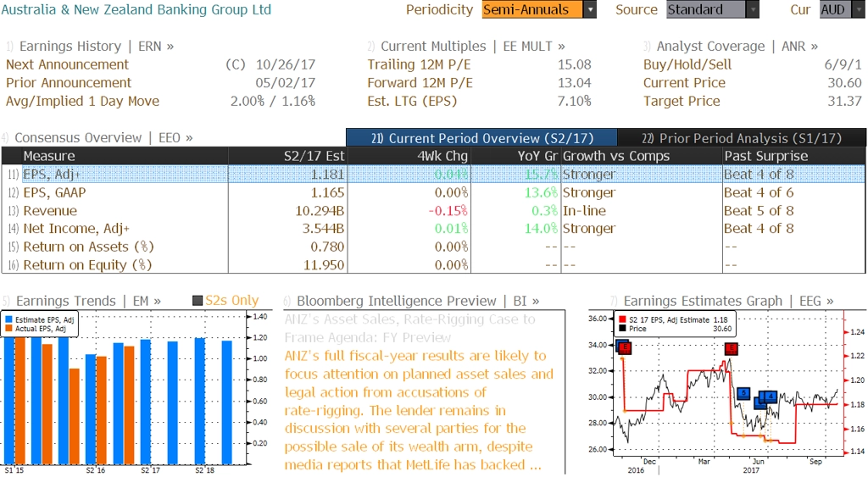Open the Periodicity dropdown arrow
The image size is (868, 477).
pyautogui.click(x=590, y=9)
